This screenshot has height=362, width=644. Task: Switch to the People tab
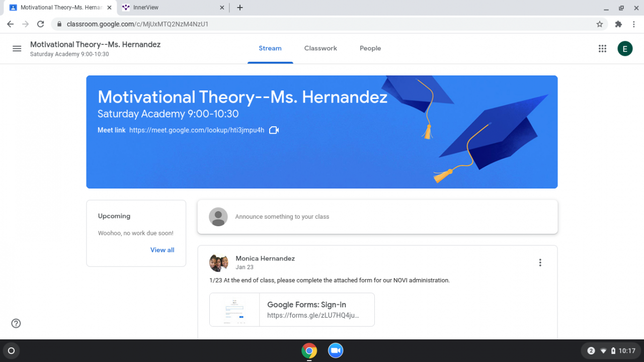click(x=370, y=49)
